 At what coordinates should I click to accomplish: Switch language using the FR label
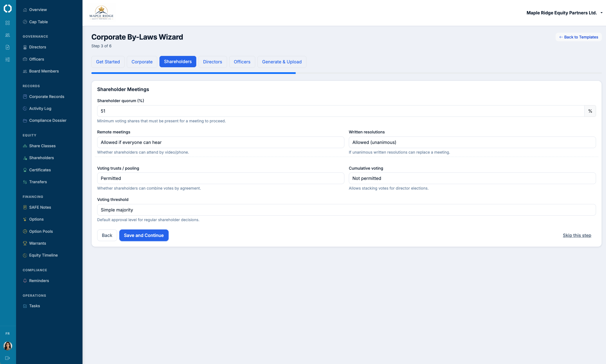8,334
